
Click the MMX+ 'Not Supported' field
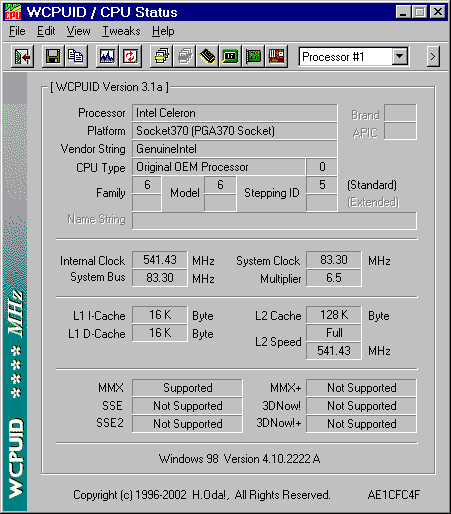pyautogui.click(x=361, y=388)
